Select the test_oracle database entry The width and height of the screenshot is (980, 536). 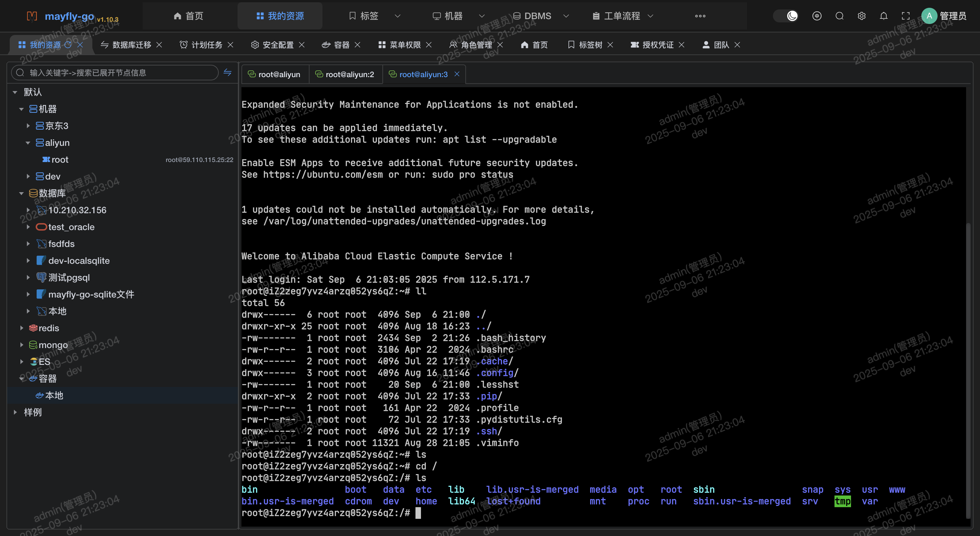pos(71,227)
